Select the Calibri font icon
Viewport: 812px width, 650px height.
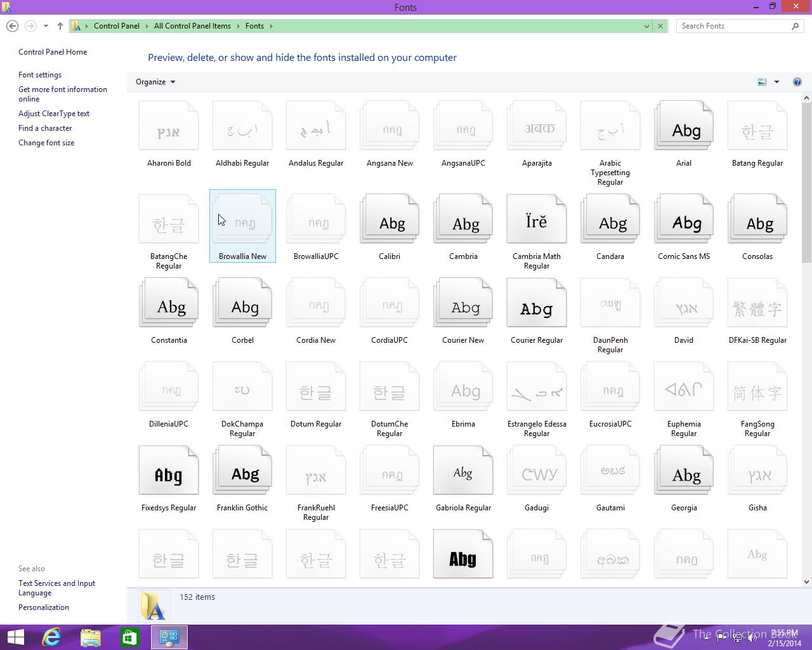pyautogui.click(x=390, y=220)
